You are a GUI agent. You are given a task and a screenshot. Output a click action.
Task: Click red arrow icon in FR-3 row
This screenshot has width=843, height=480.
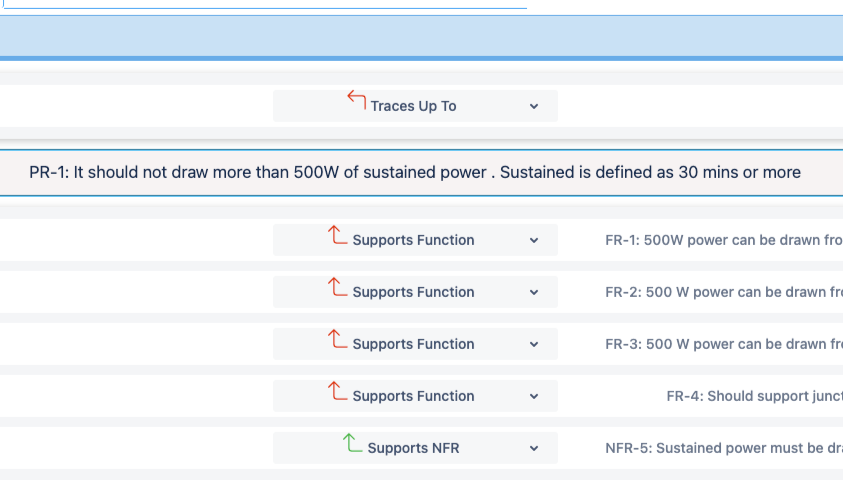coord(338,340)
